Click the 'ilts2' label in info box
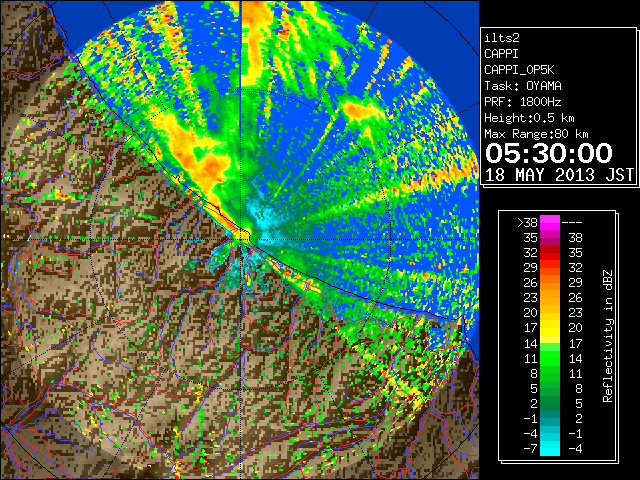Screen dimensions: 640x480 pos(502,38)
